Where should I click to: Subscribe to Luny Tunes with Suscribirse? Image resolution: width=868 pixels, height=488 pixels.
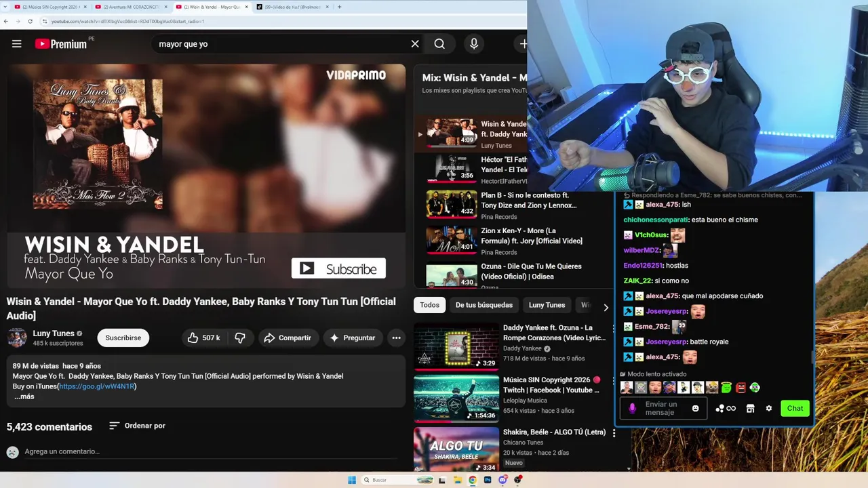tap(123, 338)
